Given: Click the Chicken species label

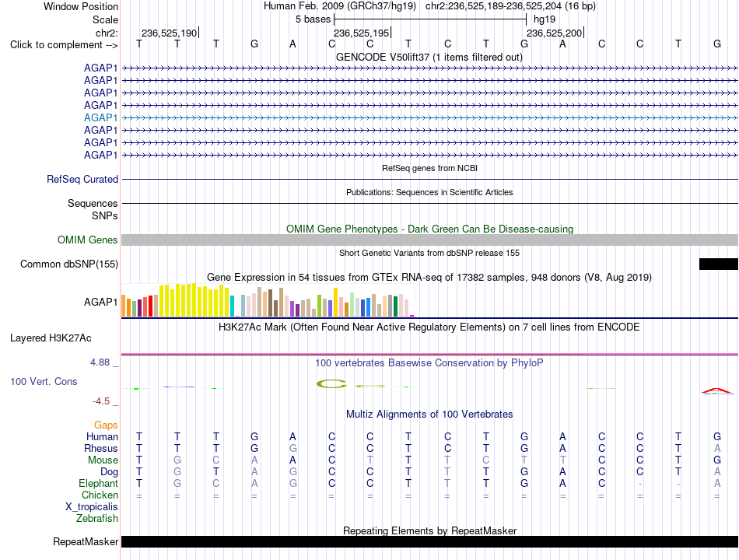Looking at the screenshot, I should point(100,495).
